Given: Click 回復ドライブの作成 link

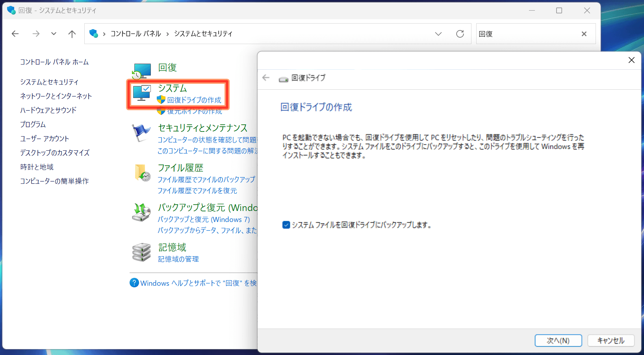Looking at the screenshot, I should click(194, 100).
